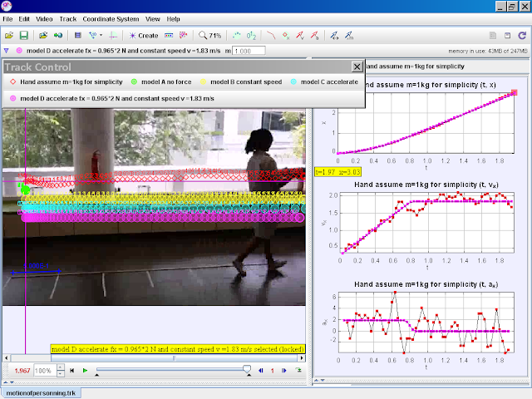Click the ax axis label of acceleration plot

[324, 322]
